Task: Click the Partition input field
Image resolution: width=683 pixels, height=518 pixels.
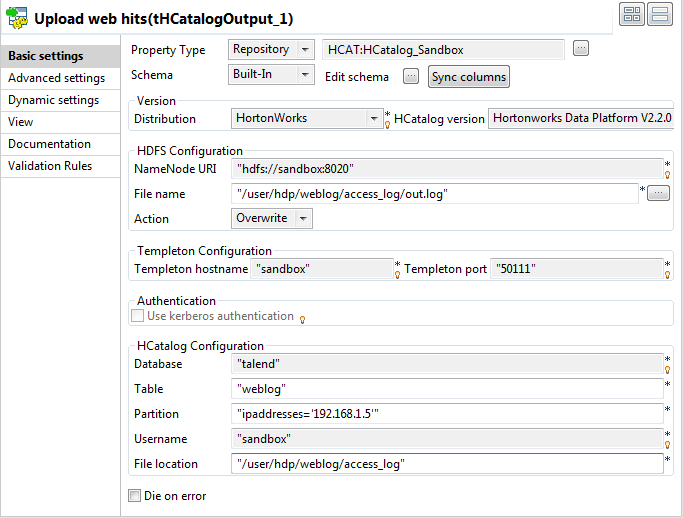Action: (x=446, y=414)
